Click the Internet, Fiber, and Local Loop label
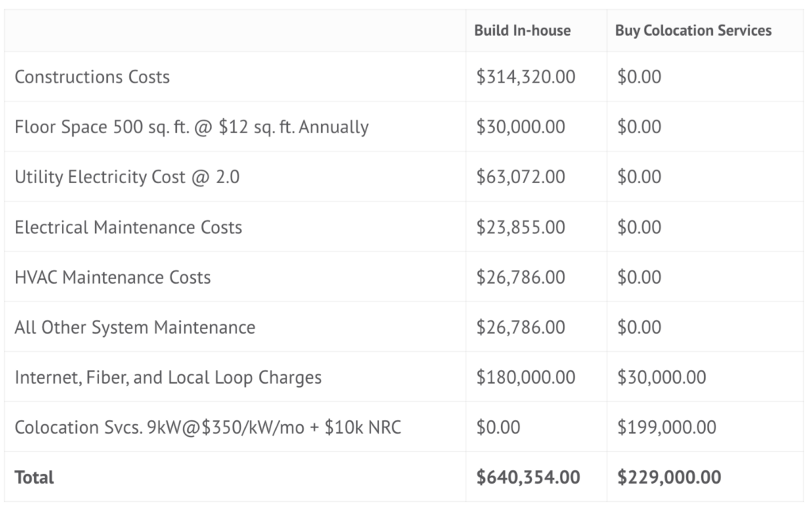This screenshot has width=812, height=513. pos(168,377)
